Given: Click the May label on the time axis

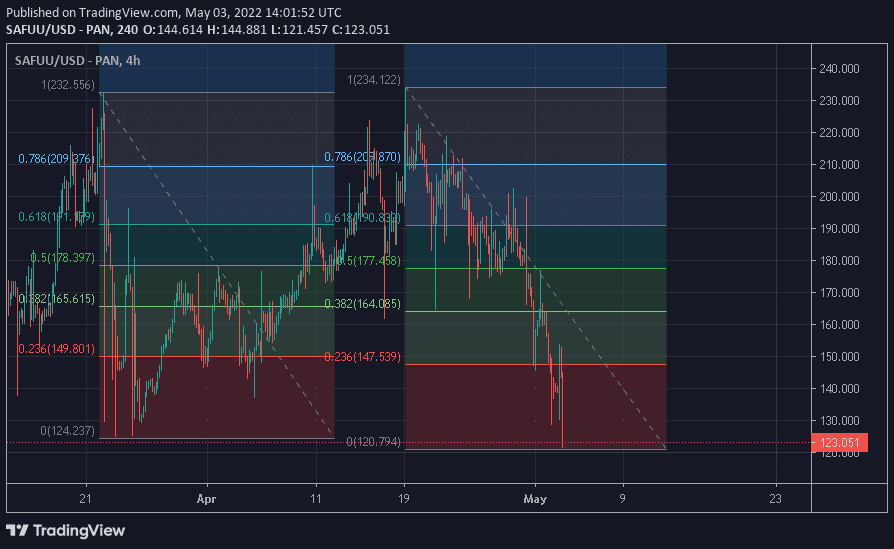Looking at the screenshot, I should point(536,497).
